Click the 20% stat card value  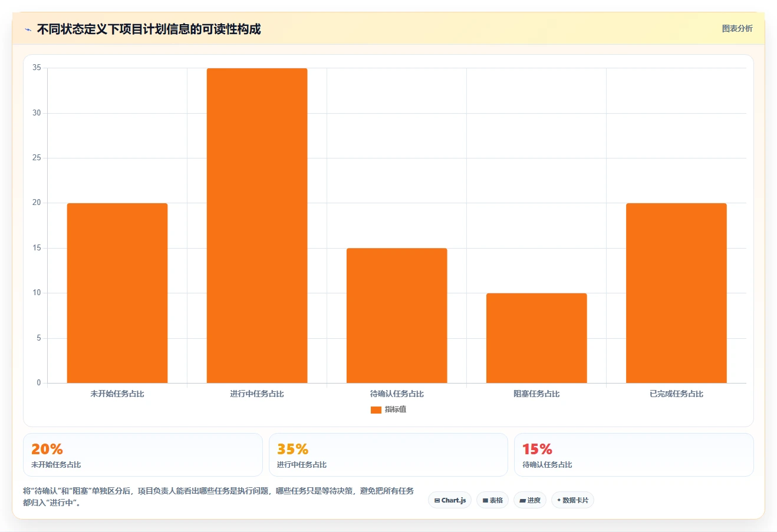point(47,449)
